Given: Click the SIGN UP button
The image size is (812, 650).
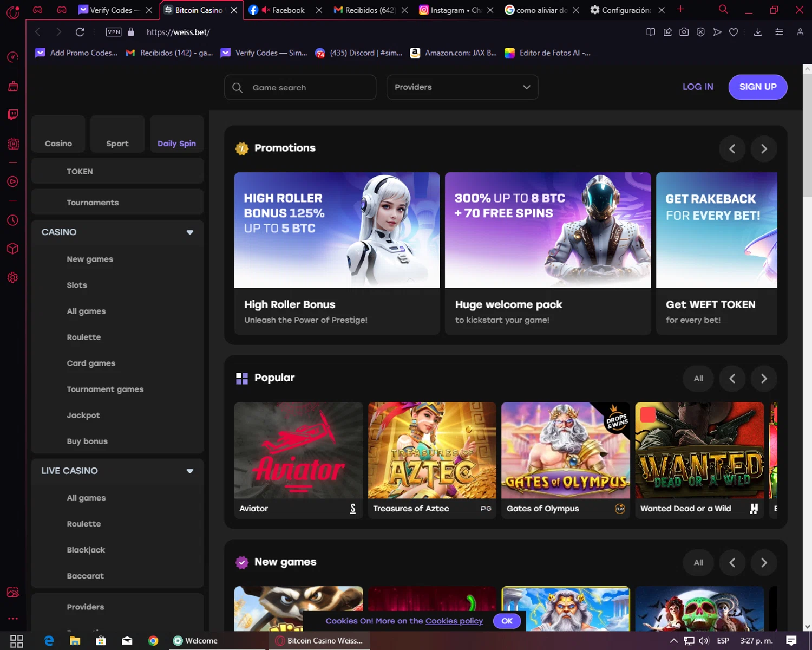Looking at the screenshot, I should (758, 87).
